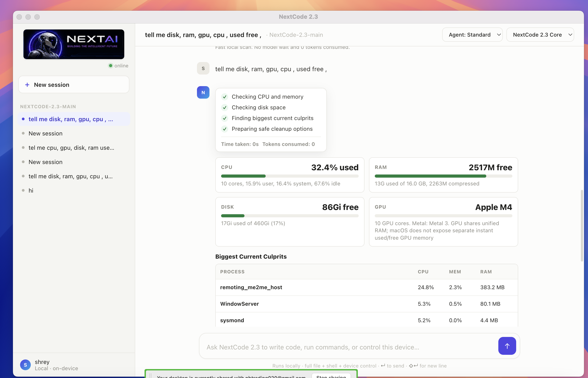Click the 'Time taken: 0s' label
Image resolution: width=588 pixels, height=378 pixels.
(240, 144)
